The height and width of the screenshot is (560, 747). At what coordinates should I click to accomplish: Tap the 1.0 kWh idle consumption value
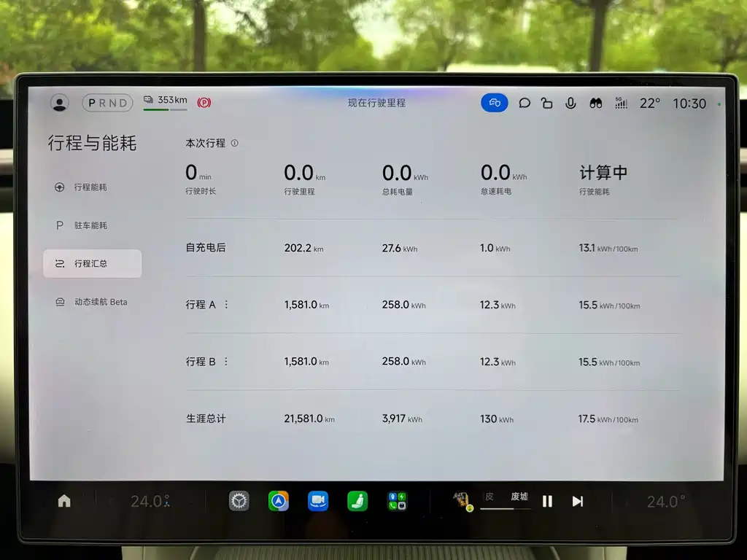(x=495, y=248)
